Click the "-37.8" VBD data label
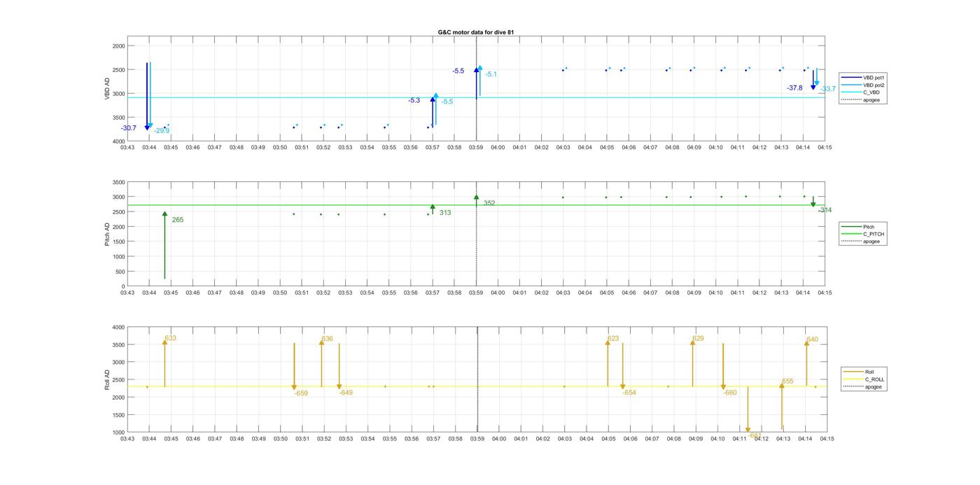Image resolution: width=980 pixels, height=485 pixels. click(x=794, y=88)
